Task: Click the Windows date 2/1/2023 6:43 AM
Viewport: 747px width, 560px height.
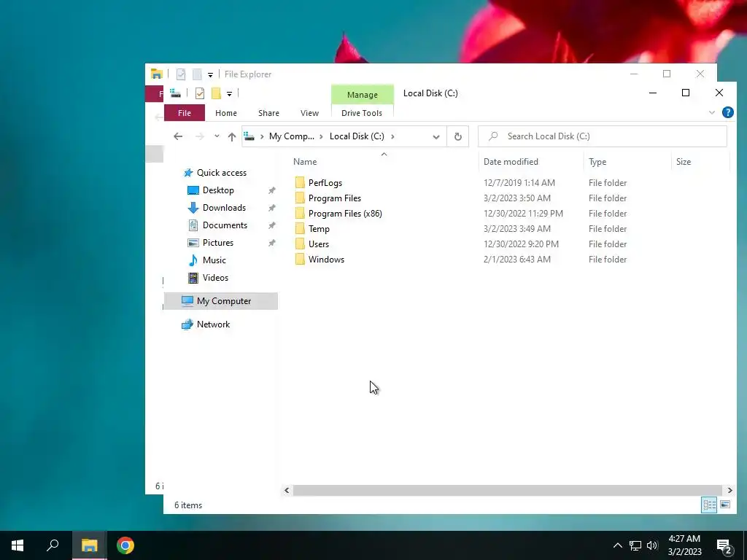Action: click(x=517, y=259)
